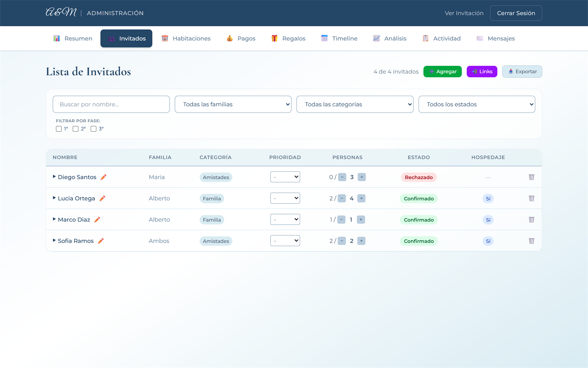Expand the Diego Santos row details

click(54, 177)
